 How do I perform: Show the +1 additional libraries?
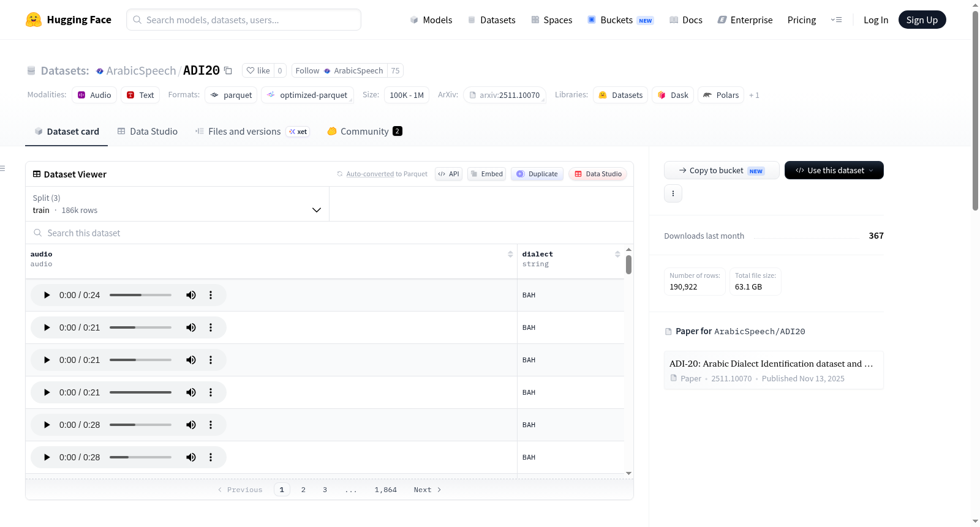click(754, 95)
